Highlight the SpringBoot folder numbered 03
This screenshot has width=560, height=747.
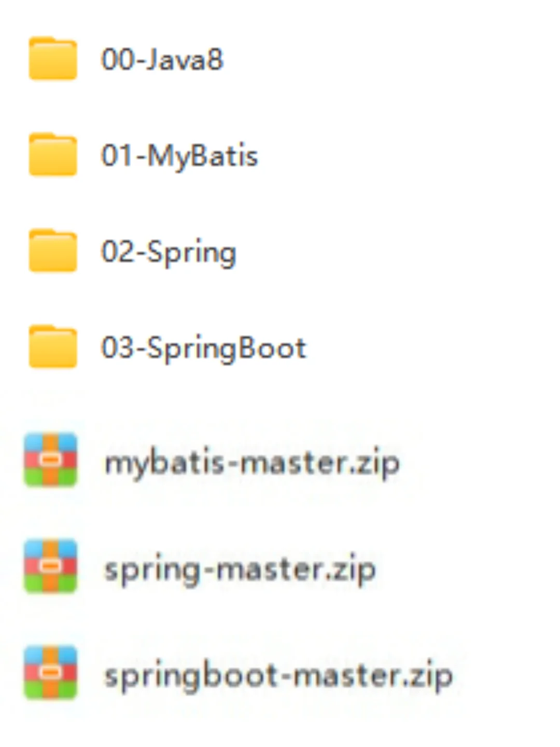coord(167,348)
